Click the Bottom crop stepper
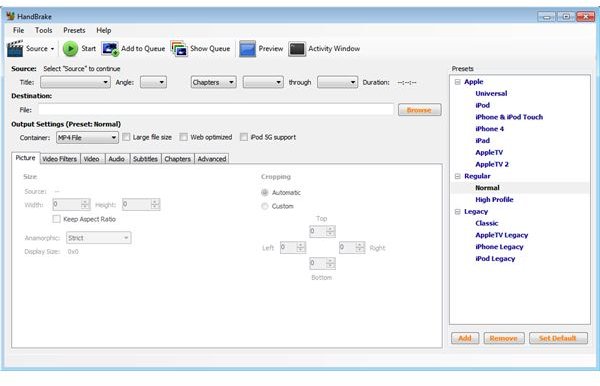Screen dimensions: 600x386 (322, 263)
